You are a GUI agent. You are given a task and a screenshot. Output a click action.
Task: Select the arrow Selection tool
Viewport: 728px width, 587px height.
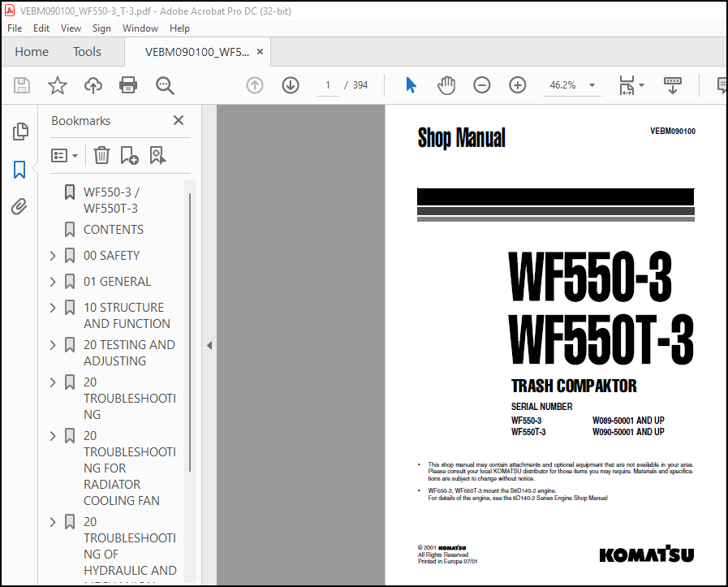411,85
